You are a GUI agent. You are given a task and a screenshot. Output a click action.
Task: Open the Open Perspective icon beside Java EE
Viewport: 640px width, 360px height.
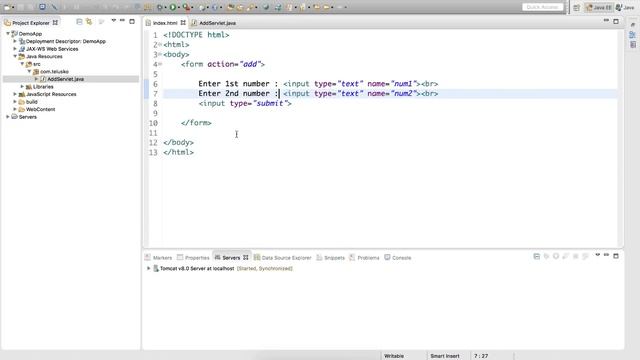click(x=576, y=7)
